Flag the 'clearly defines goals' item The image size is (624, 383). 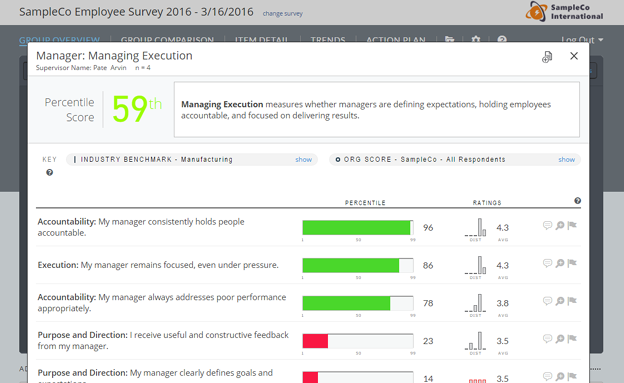(x=572, y=376)
